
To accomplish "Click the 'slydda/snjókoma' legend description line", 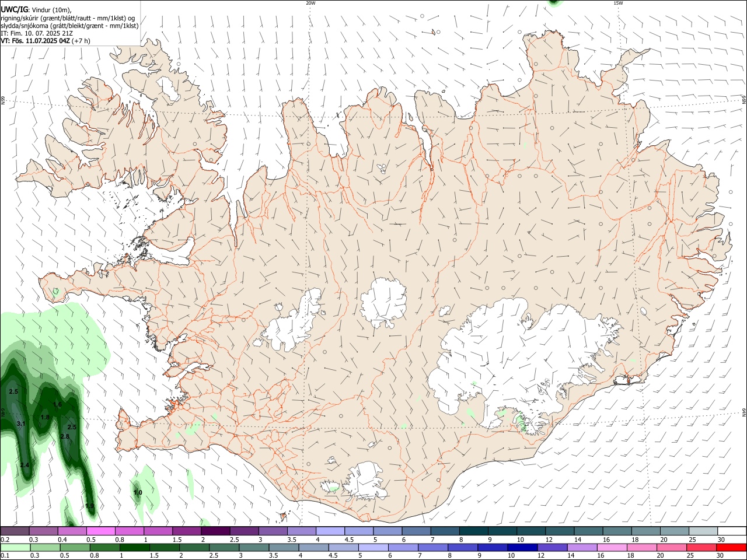I will 69,25.
